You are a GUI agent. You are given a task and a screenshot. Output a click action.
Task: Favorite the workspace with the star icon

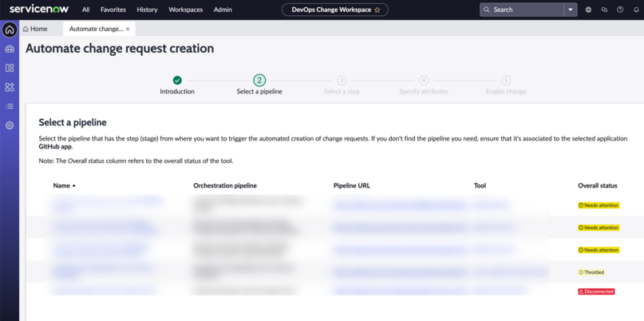[x=377, y=10]
